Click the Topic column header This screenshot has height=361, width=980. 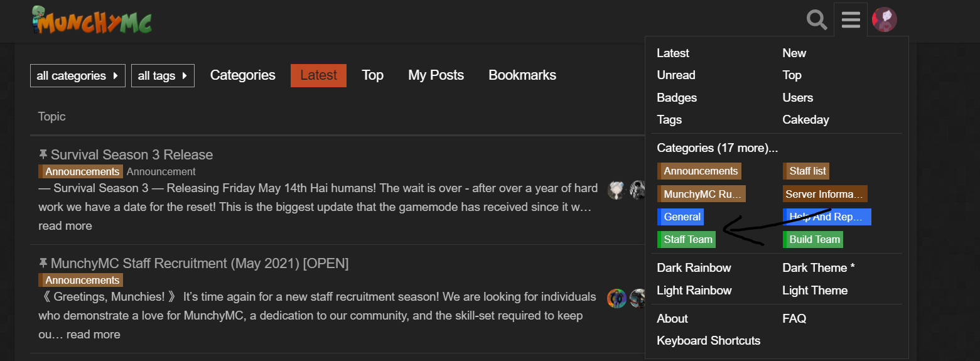pyautogui.click(x=51, y=117)
